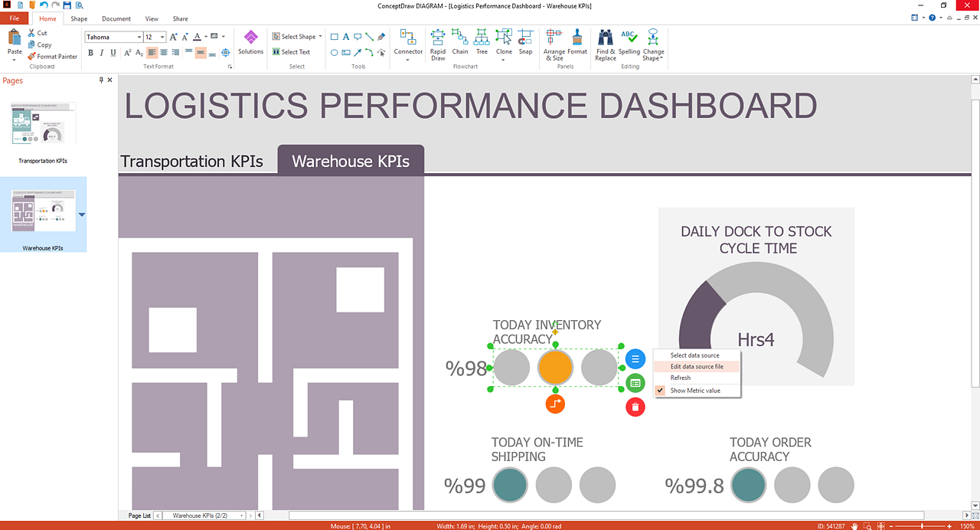Expand the Warehouse KPIs page thumbnail arrow
The image size is (980, 530).
coord(82,215)
